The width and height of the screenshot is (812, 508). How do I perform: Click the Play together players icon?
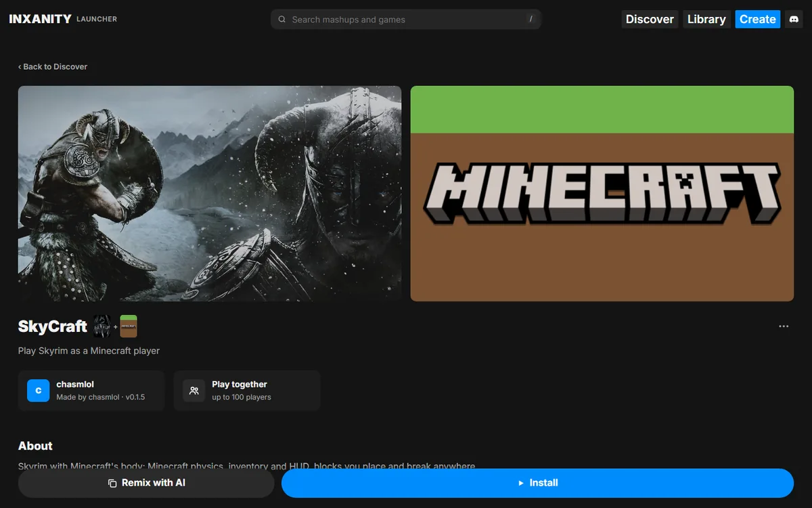point(194,391)
